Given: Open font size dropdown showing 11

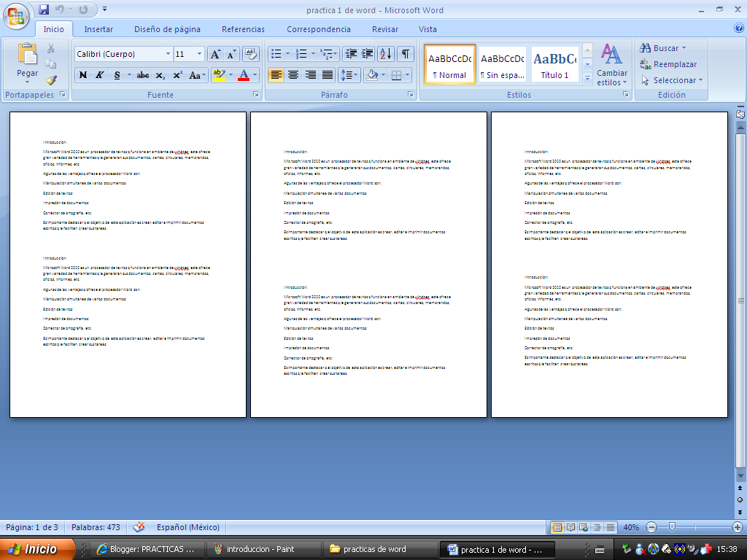Looking at the screenshot, I should point(200,54).
